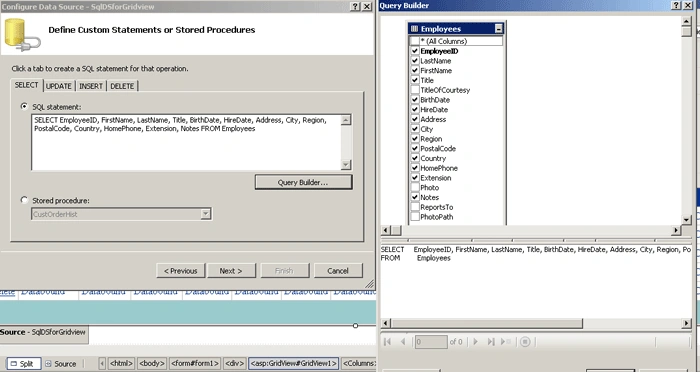Switch to the INSERT tab

[91, 86]
